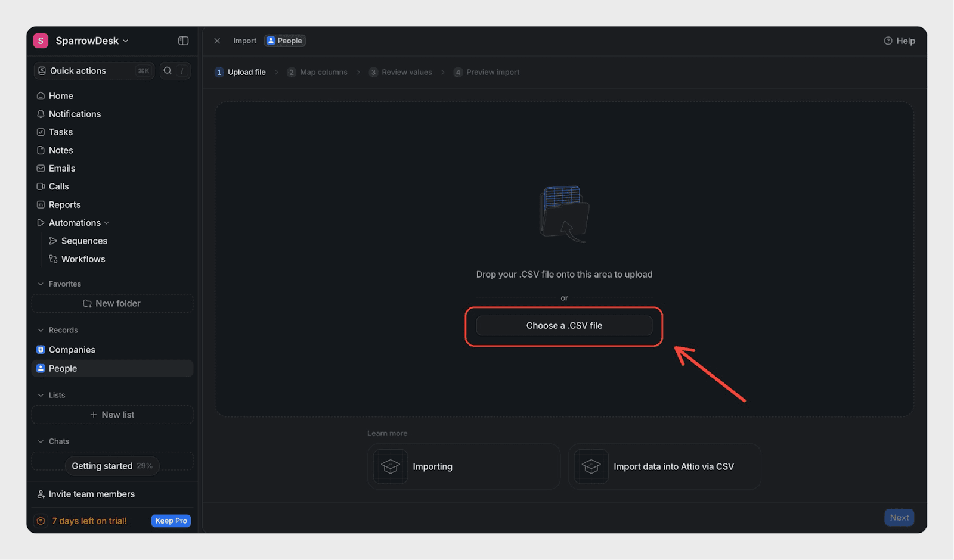Collapse the sidebar with the panel icon
The width and height of the screenshot is (954, 560).
click(x=183, y=41)
